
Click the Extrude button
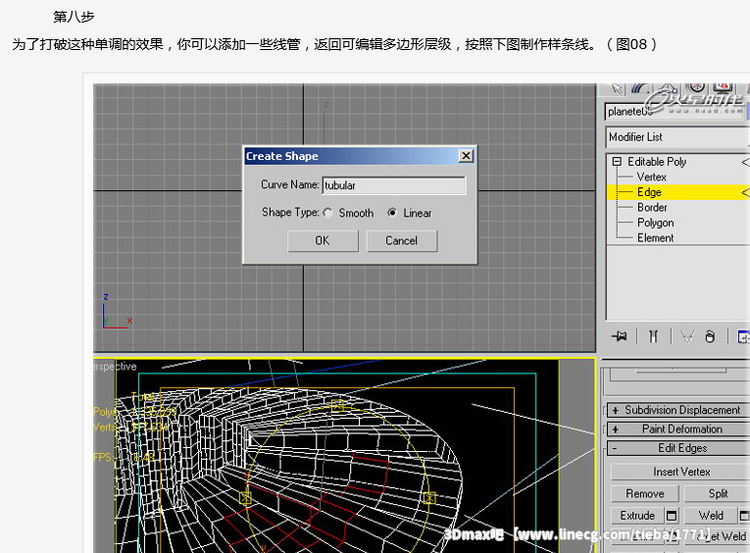point(637,516)
